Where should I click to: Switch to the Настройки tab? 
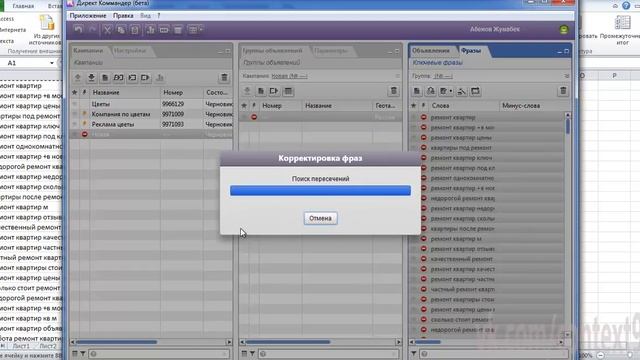click(x=130, y=51)
